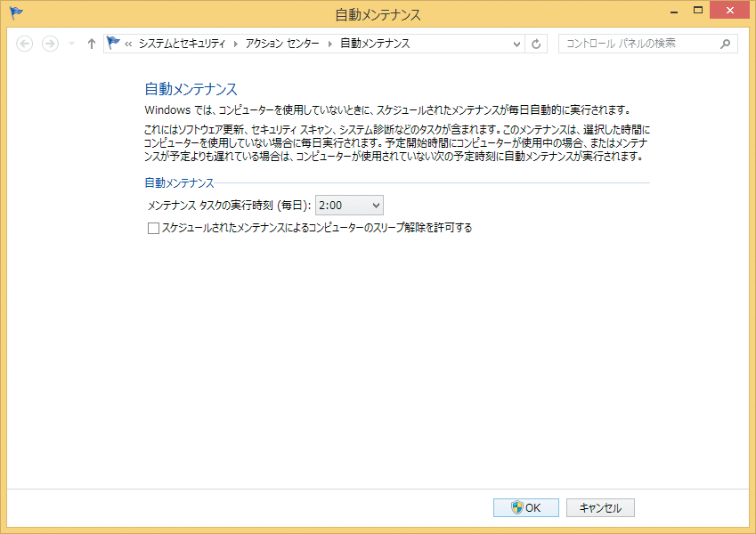Click the flag icon in address bar
The width and height of the screenshot is (756, 534).
(x=113, y=43)
